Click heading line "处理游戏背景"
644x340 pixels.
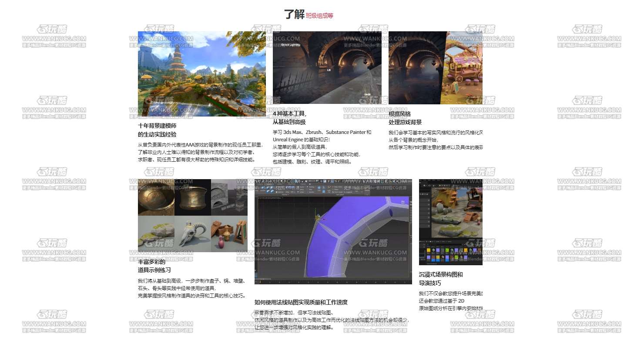coord(405,122)
